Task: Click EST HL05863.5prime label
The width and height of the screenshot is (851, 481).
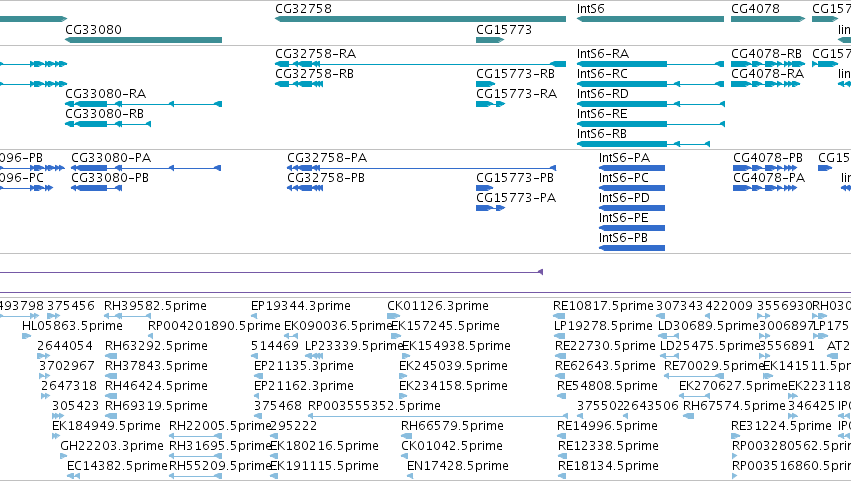Action: point(72,326)
